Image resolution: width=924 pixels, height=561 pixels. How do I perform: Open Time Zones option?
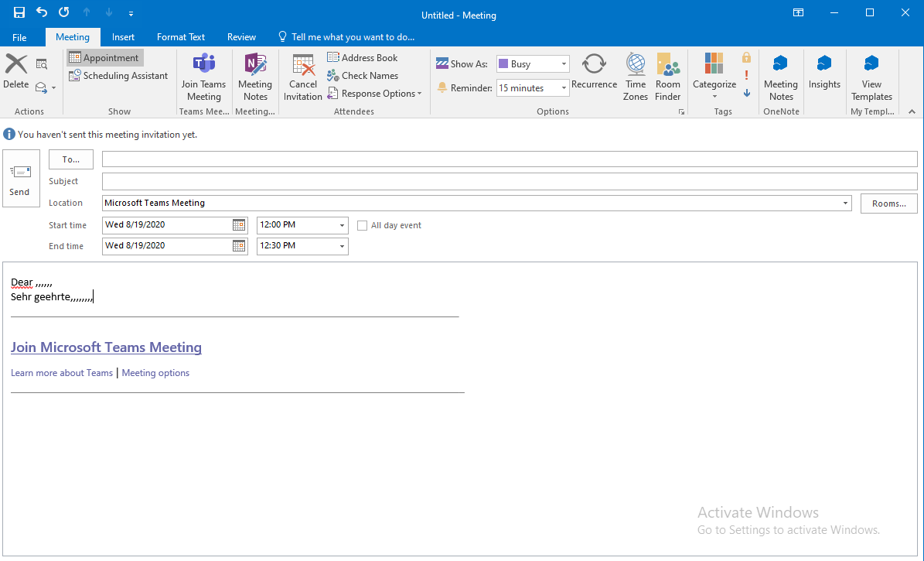click(636, 77)
